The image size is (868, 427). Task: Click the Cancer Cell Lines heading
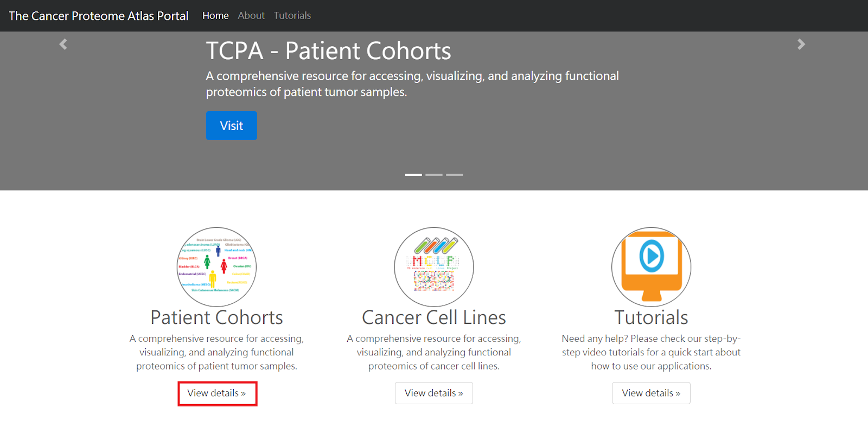[434, 317]
